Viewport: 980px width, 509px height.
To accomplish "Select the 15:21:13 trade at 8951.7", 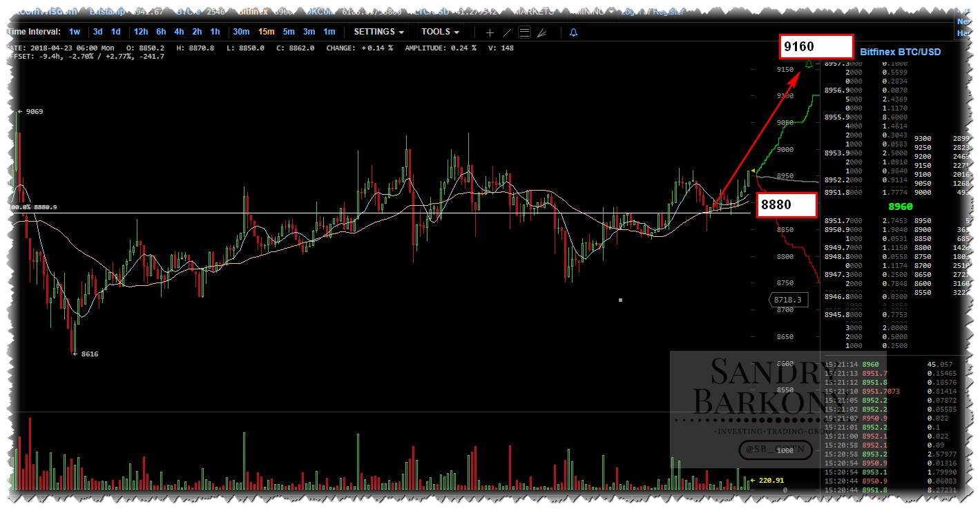I will [x=892, y=373].
